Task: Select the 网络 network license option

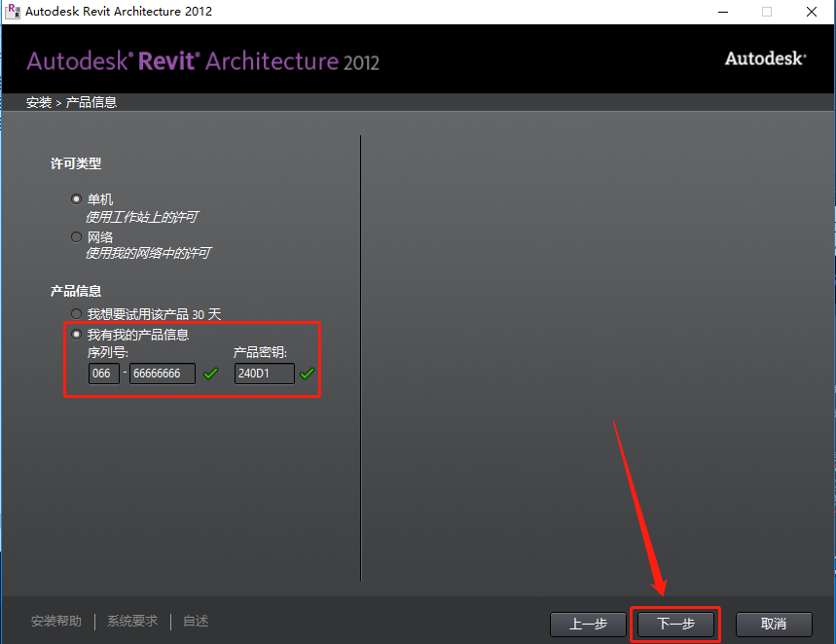Action: pos(76,236)
